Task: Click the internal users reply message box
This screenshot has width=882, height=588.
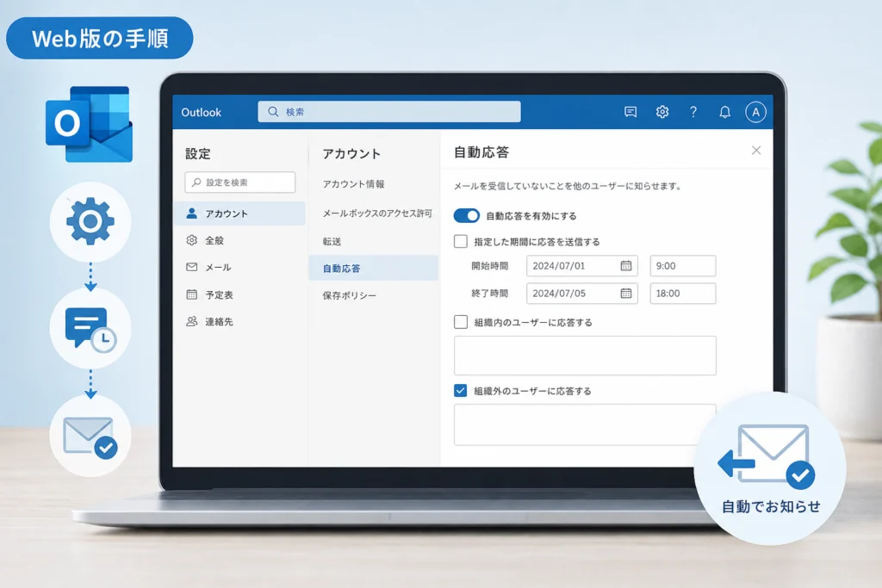Action: [x=585, y=356]
